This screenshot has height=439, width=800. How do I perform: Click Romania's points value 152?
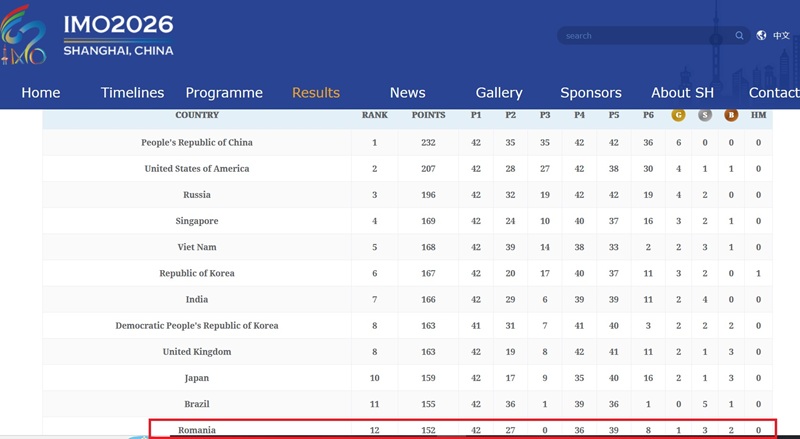point(429,430)
